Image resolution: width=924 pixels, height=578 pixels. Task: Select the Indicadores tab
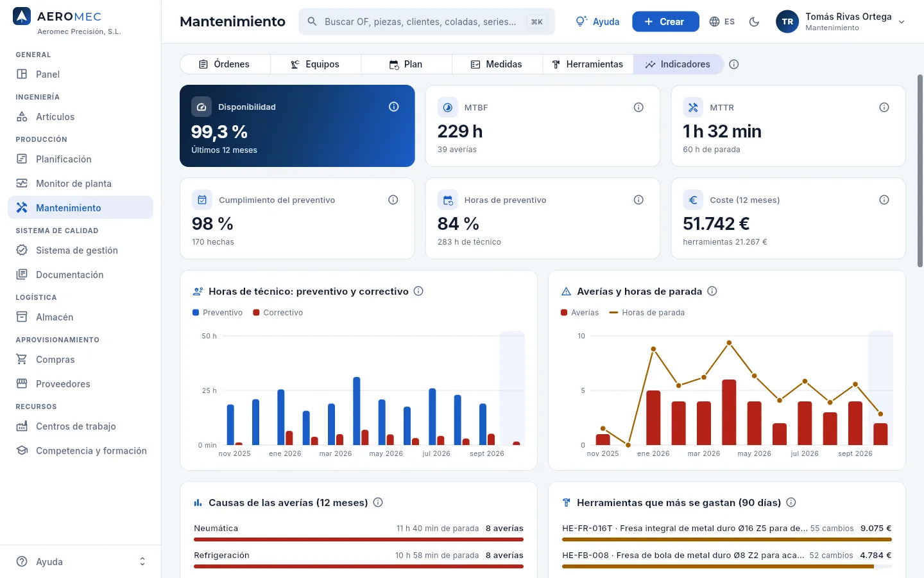click(679, 64)
